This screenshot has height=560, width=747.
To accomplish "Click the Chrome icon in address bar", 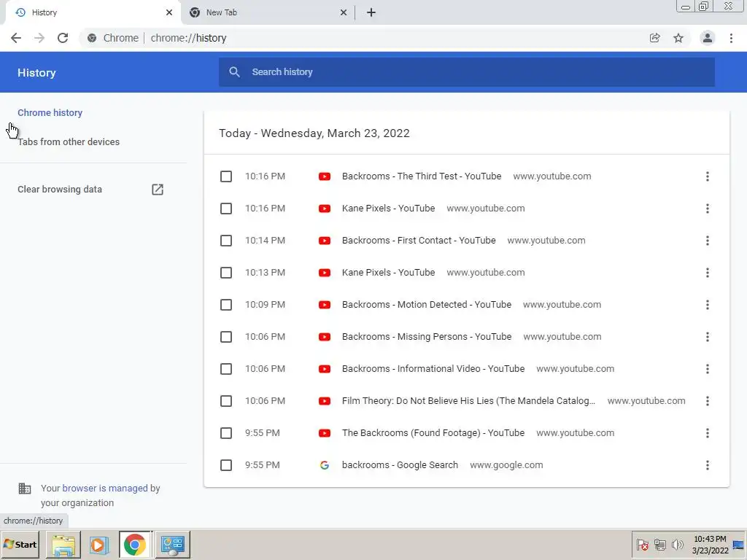I will click(92, 38).
